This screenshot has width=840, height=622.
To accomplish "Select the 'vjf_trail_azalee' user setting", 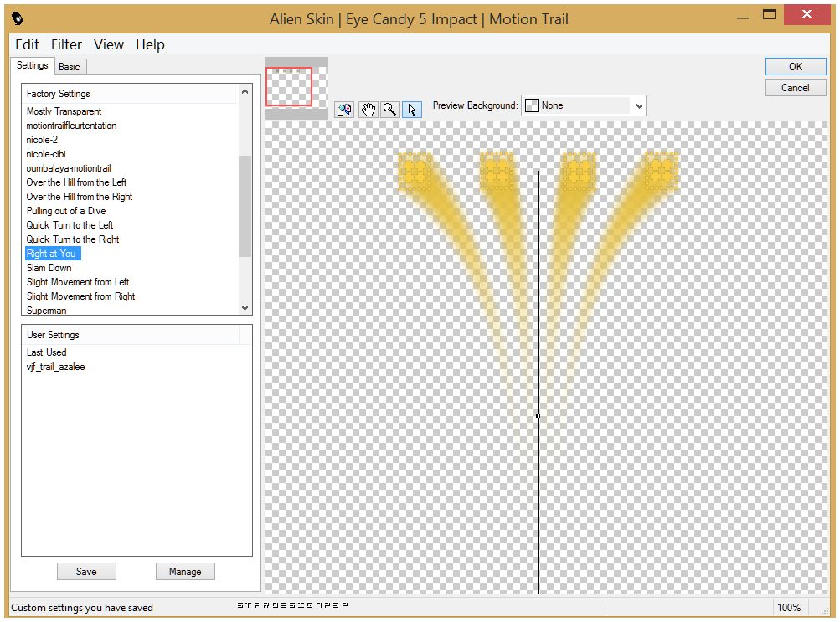I will [x=56, y=367].
